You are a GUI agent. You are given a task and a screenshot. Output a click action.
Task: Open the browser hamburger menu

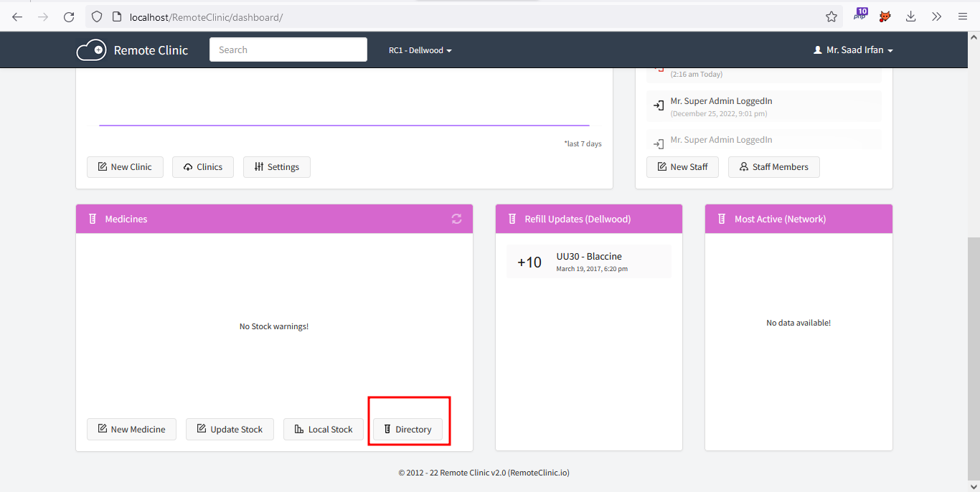(x=963, y=16)
